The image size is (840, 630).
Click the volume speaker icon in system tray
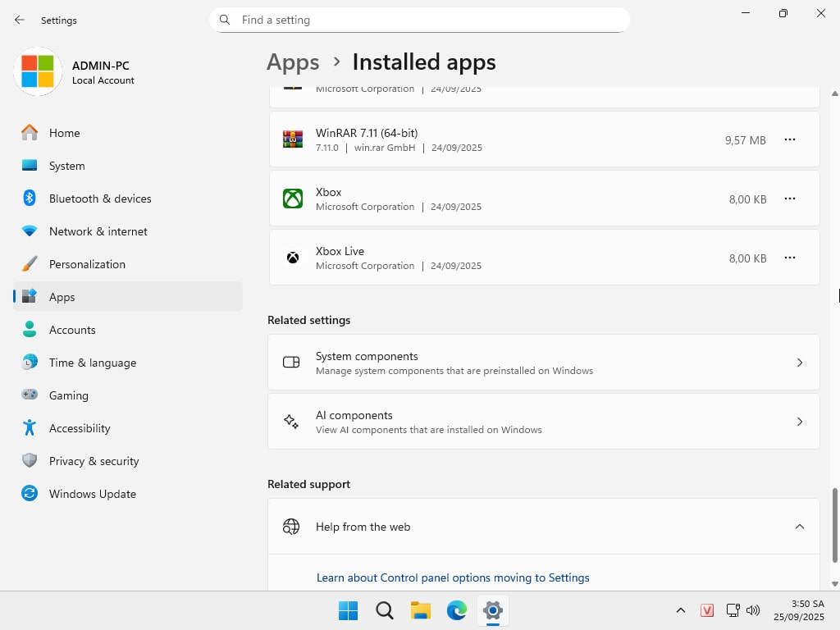[753, 610]
